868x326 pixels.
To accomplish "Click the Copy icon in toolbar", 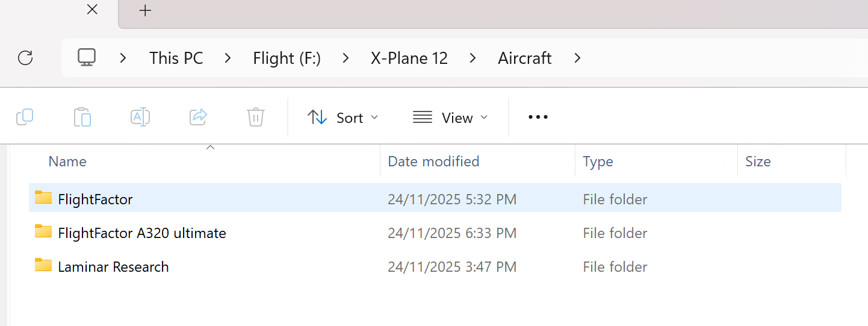I will 25,117.
